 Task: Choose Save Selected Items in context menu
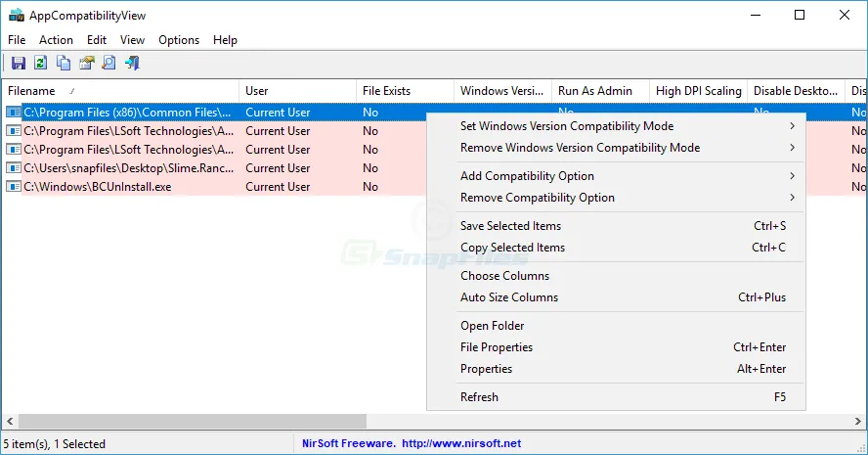[616, 226]
